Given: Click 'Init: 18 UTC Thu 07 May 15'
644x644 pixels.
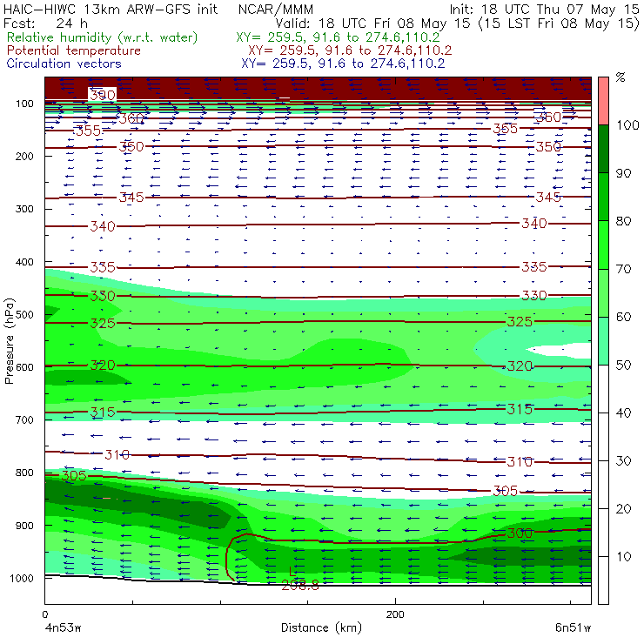Looking at the screenshot, I should [x=545, y=9].
